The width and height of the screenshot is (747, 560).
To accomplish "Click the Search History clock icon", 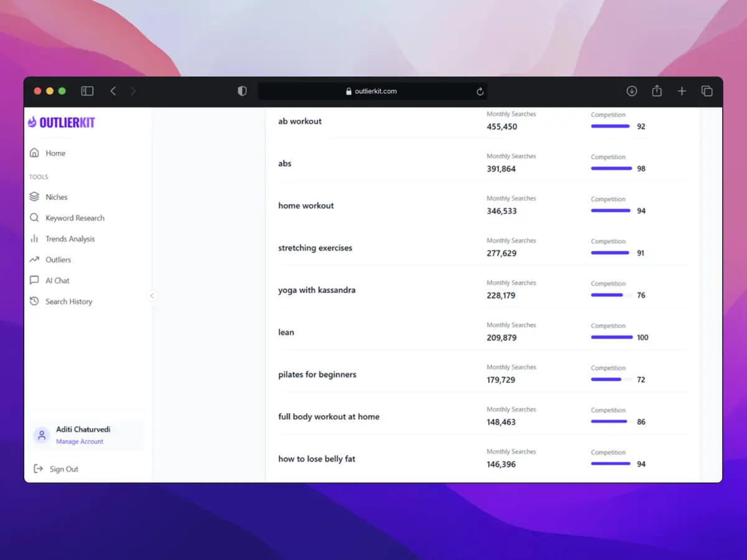I will 34,301.
